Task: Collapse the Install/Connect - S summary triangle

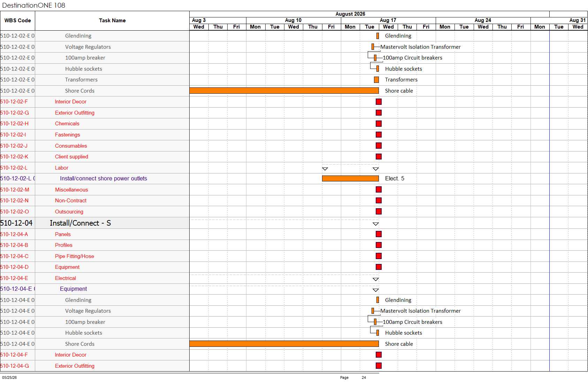Action: pos(375,224)
